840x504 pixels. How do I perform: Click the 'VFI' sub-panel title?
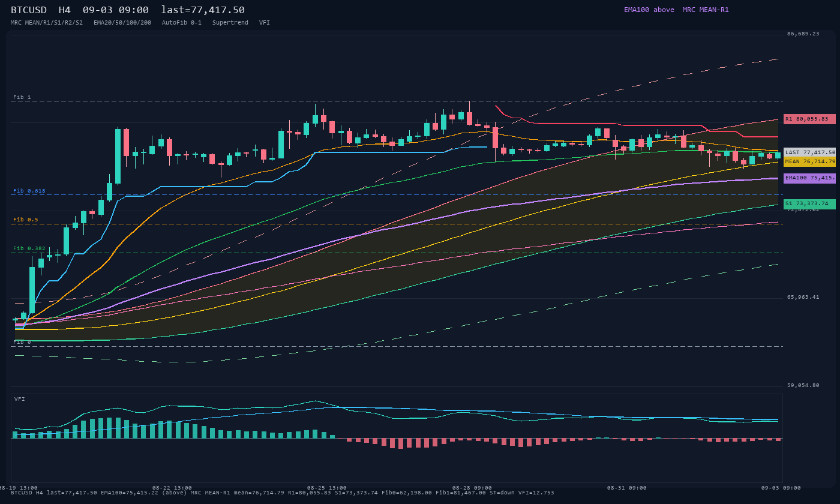20,399
